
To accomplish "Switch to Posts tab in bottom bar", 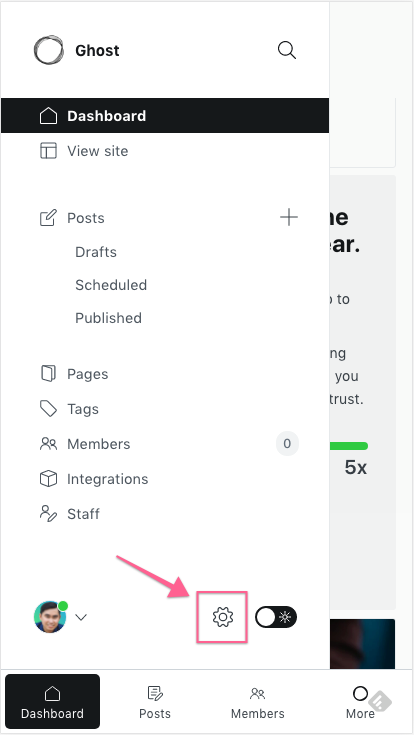I will [x=155, y=702].
